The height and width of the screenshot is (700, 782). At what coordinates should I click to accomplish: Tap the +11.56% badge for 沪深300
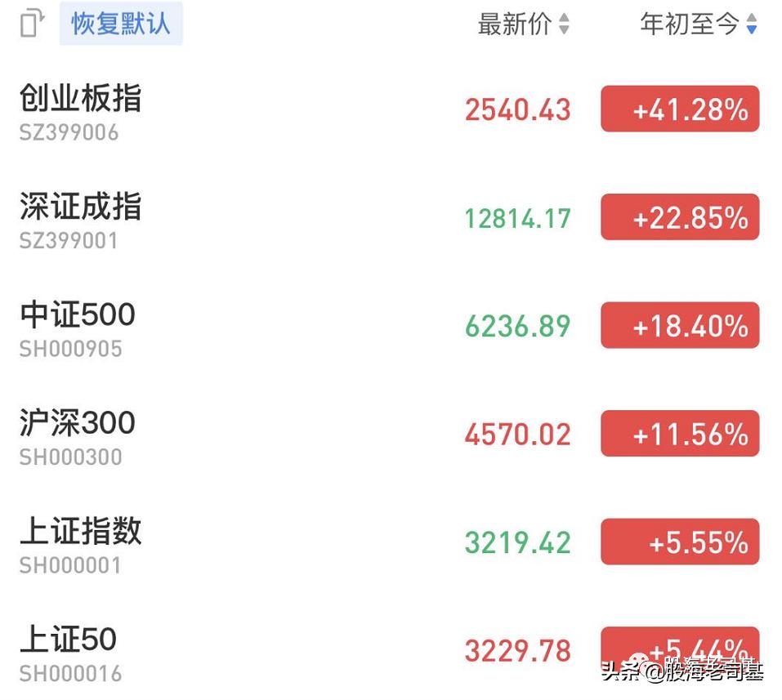tap(680, 434)
